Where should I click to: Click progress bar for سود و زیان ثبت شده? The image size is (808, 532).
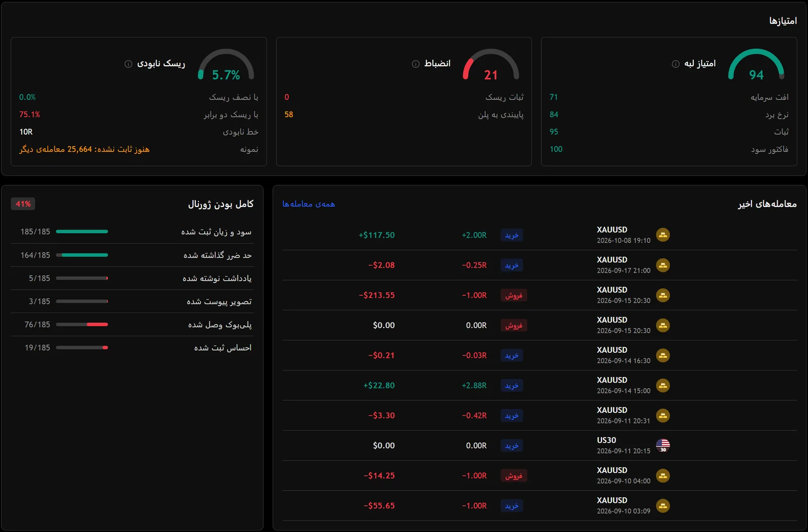tap(82, 232)
